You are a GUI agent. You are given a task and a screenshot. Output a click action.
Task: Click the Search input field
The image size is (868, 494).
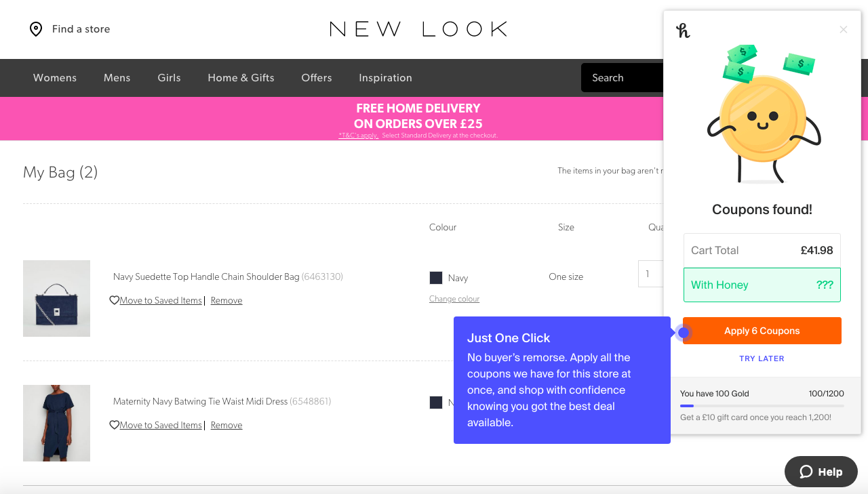622,78
